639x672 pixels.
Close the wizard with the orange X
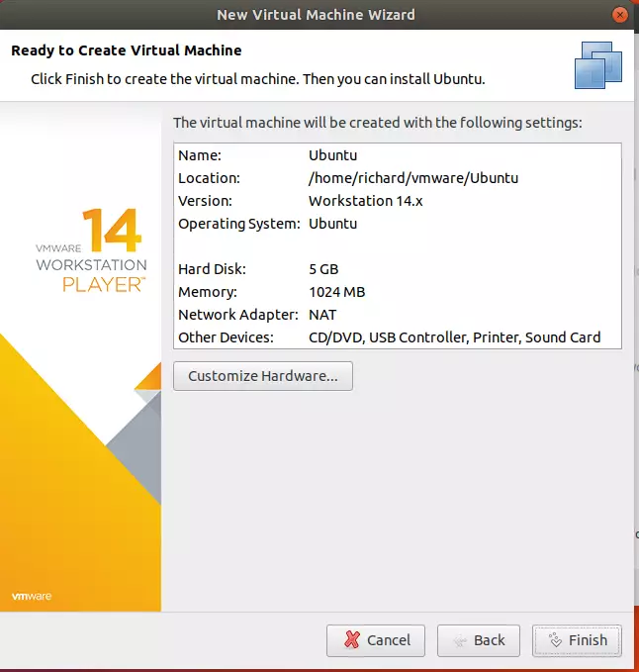pos(619,15)
